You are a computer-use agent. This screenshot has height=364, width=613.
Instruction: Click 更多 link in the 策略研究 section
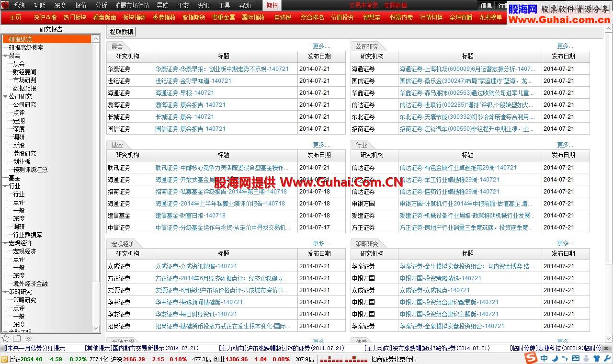click(x=566, y=243)
